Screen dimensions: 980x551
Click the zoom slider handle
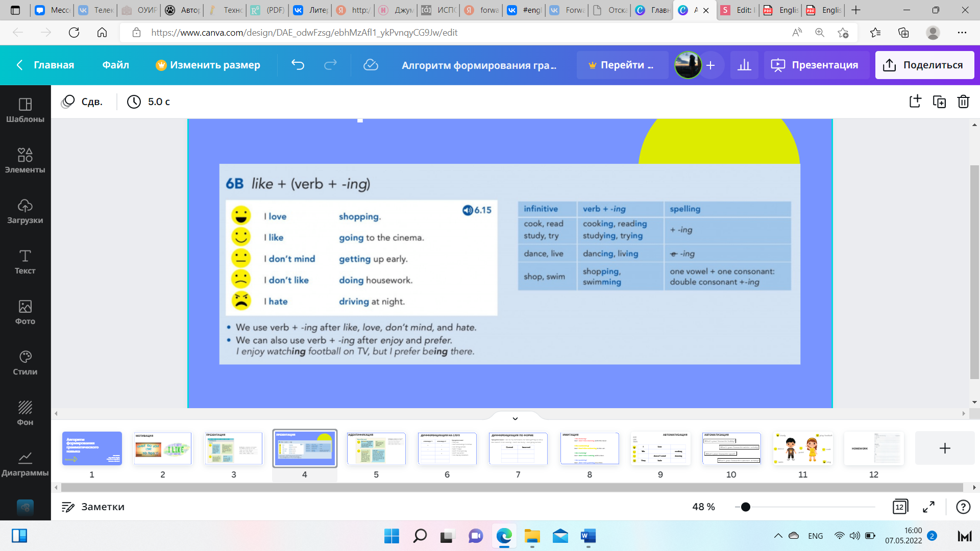[746, 507]
